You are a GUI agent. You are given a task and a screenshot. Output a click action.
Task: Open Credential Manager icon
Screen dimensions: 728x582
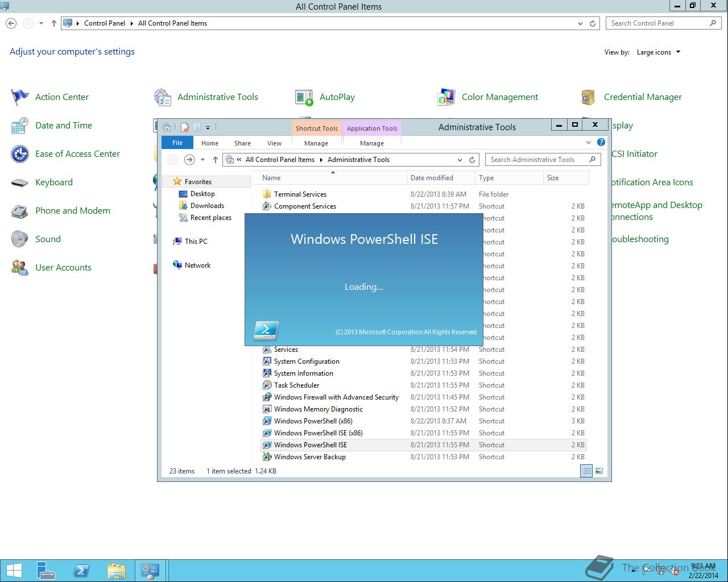(x=589, y=97)
